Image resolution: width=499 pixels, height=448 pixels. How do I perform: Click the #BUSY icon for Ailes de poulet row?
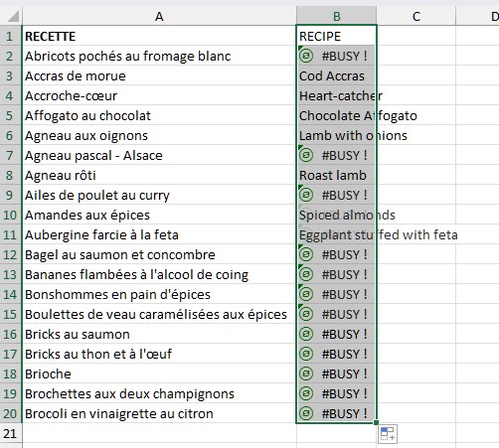click(x=306, y=195)
